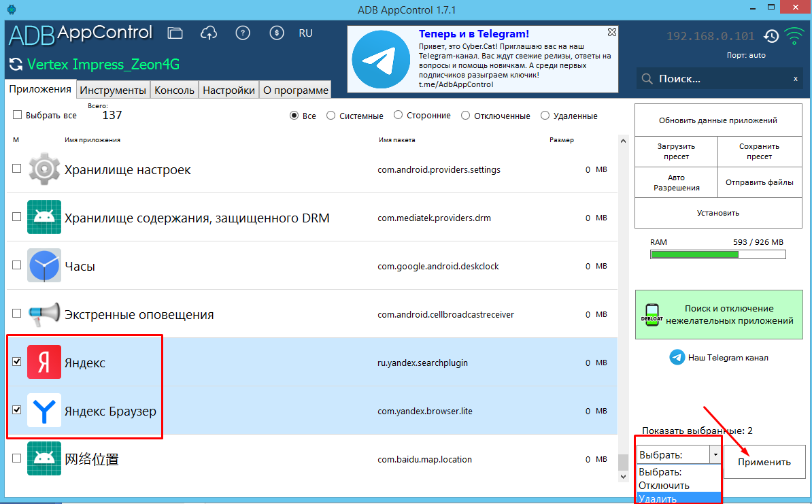Click the refresh device icon near Vertex Impress_Zeon4G
812x504 pixels.
click(16, 64)
